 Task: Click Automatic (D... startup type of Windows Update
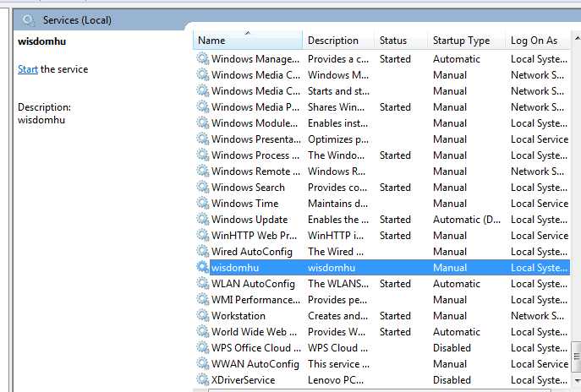coord(467,220)
